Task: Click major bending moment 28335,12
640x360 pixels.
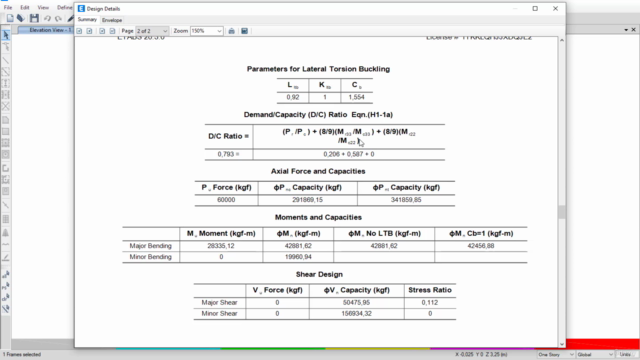Action: [x=221, y=246]
